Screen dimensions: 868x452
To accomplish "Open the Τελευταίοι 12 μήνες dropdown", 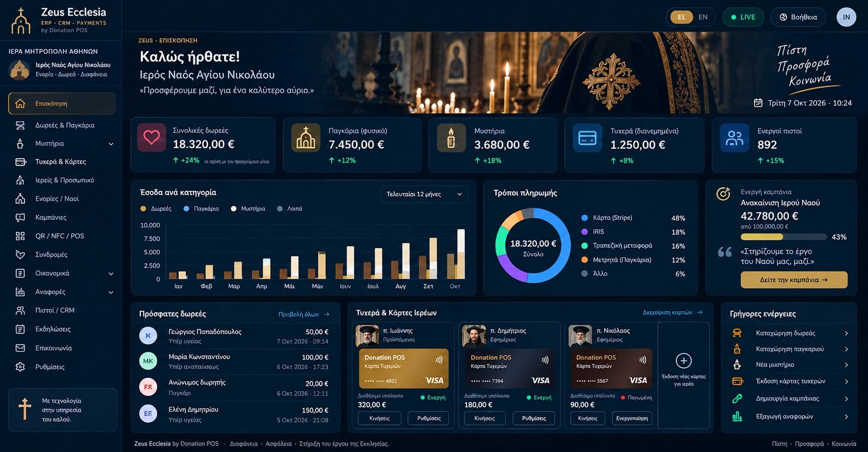I will tap(424, 194).
